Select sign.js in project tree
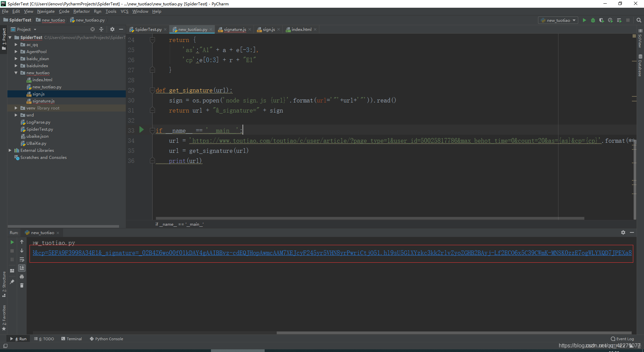 click(x=66, y=94)
